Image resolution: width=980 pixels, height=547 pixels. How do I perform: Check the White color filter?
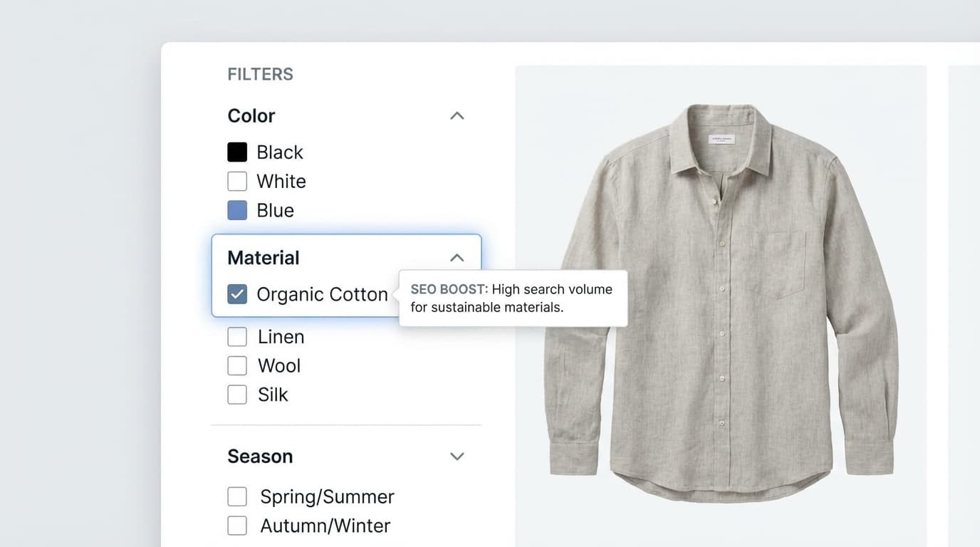236,181
